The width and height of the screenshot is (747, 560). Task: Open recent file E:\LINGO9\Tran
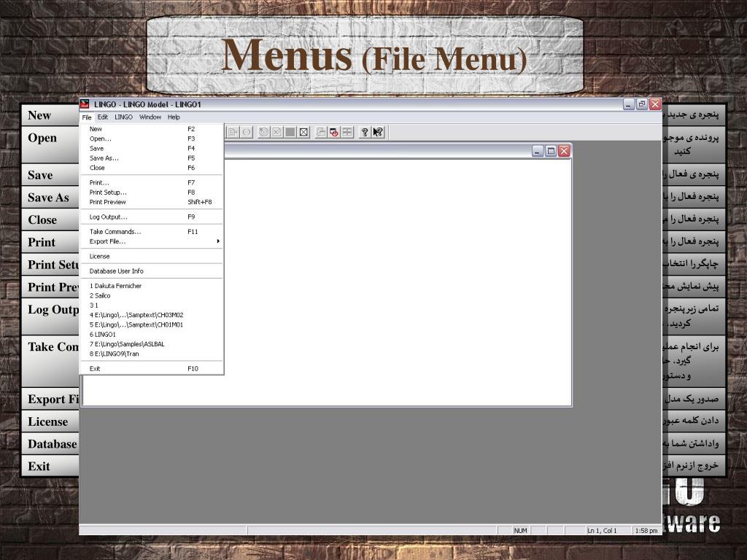coord(152,354)
